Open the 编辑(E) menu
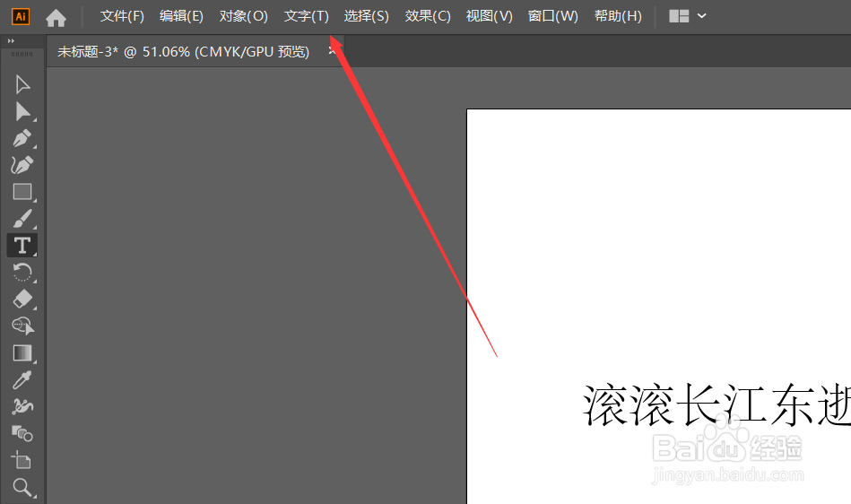Screen dimensions: 851x504 click(181, 16)
